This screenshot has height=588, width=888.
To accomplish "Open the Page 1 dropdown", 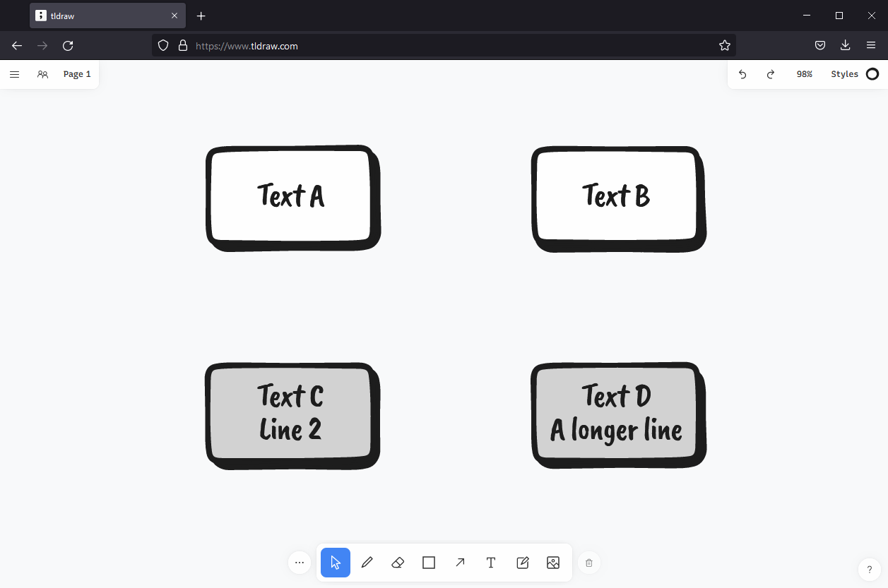I will click(76, 73).
